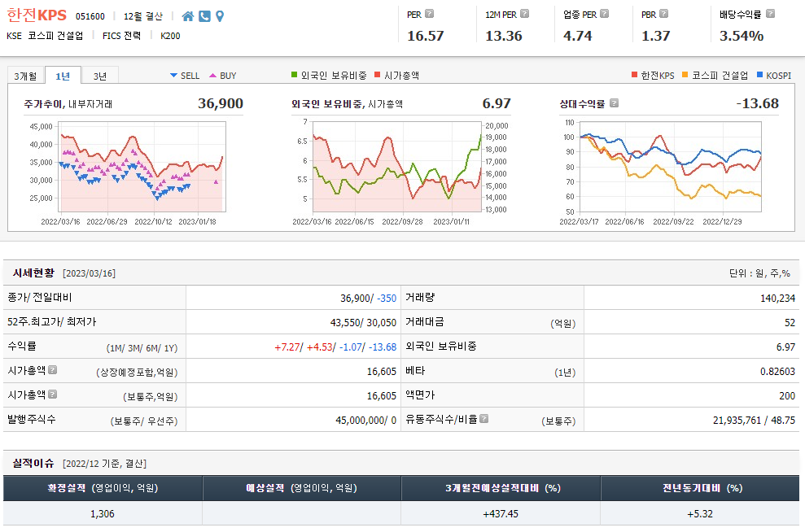Click the 실적이슈 section heading
805x532 pixels.
point(33,463)
